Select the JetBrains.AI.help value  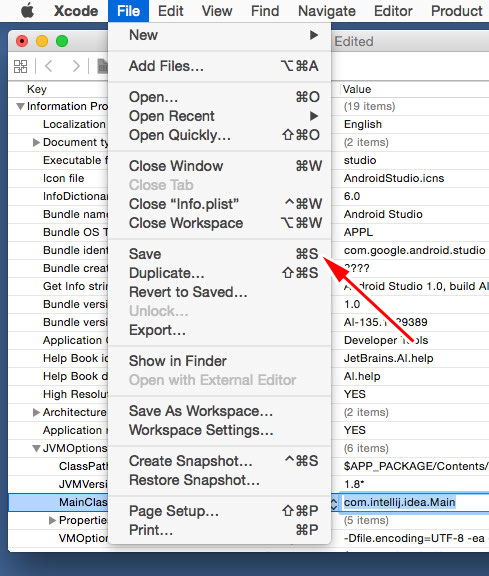click(x=388, y=358)
